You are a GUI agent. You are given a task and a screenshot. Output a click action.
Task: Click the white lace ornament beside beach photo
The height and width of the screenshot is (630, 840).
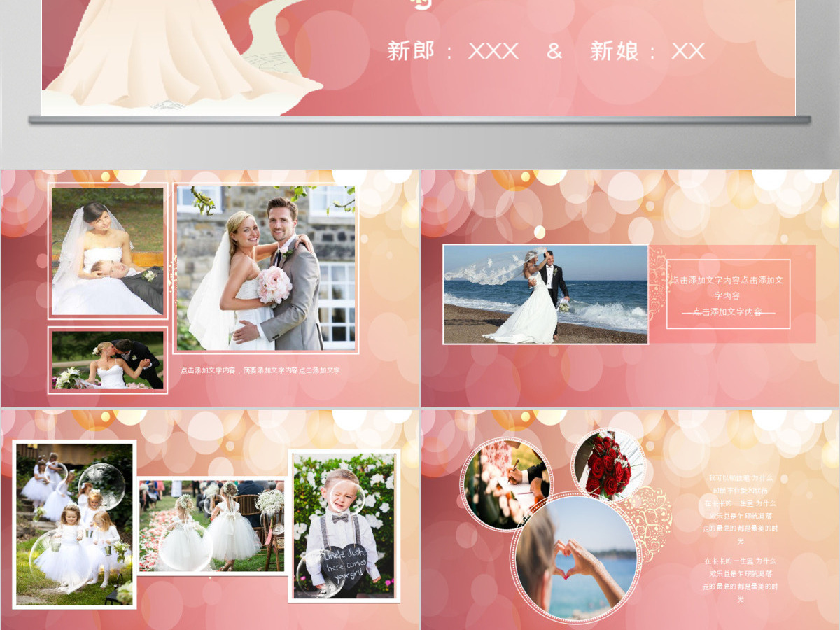click(657, 285)
